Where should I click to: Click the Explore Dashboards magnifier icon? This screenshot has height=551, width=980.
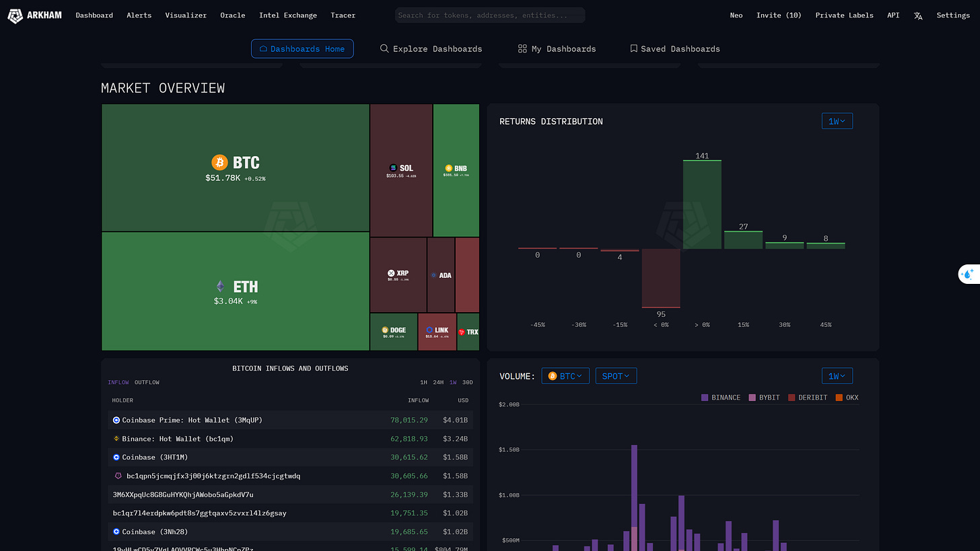click(x=384, y=48)
